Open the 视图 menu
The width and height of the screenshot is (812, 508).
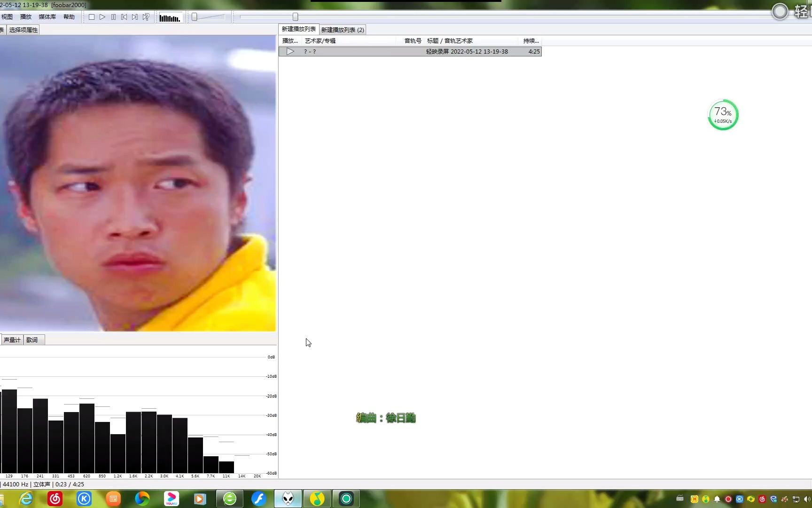pos(7,17)
